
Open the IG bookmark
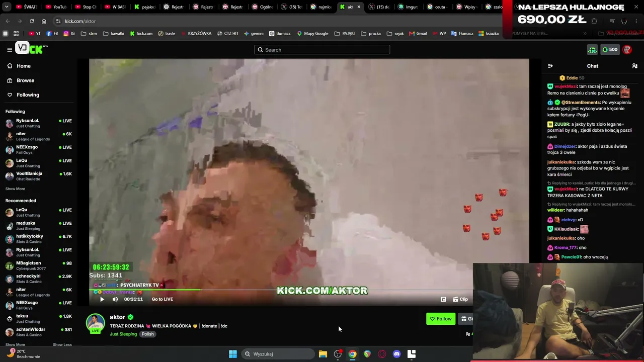tap(69, 34)
